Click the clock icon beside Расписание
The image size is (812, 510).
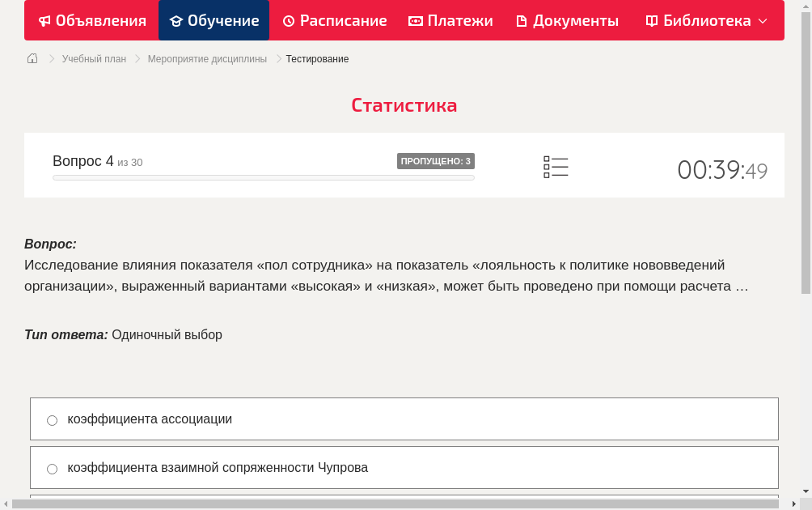pos(288,20)
